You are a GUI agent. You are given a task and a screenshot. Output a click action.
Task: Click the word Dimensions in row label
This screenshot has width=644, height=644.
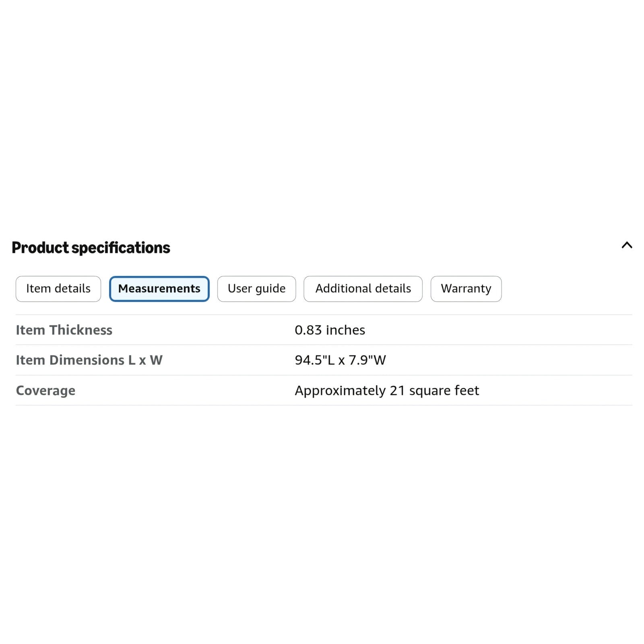(87, 360)
